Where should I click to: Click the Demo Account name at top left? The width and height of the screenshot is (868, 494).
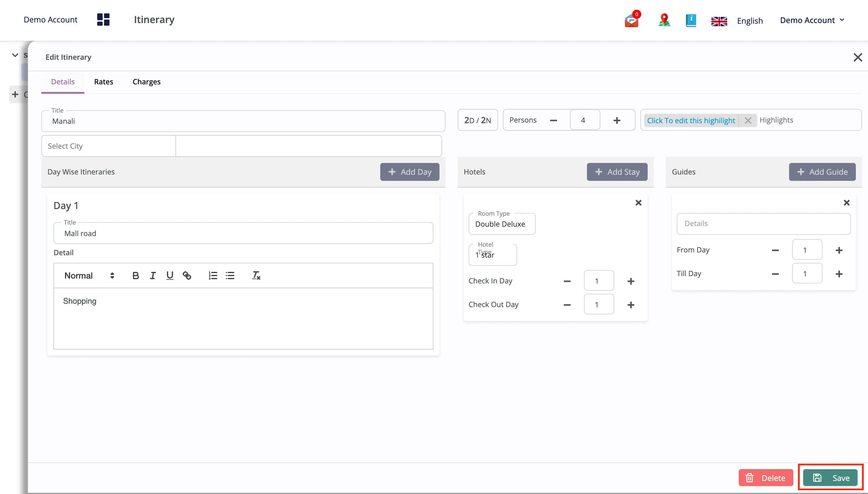coord(51,20)
